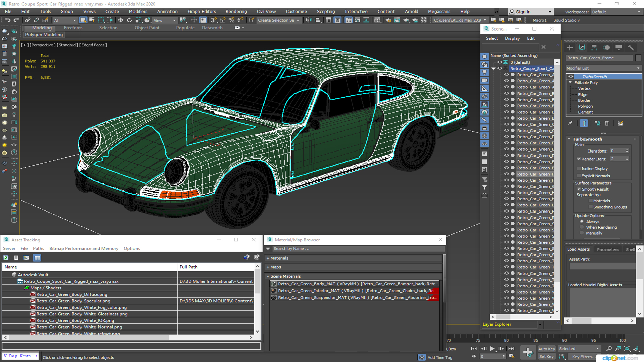644x362 pixels.
Task: Enable Isoline Display checkbox
Action: (x=579, y=169)
